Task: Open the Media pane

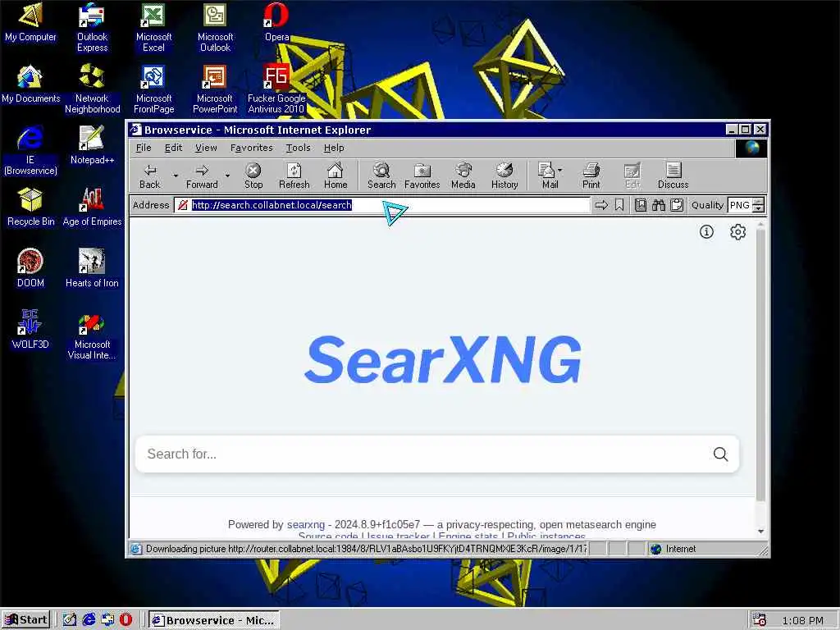Action: (463, 176)
